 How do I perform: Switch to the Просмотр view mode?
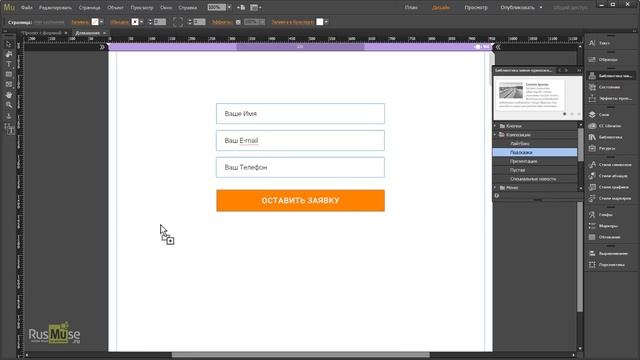pos(476,7)
